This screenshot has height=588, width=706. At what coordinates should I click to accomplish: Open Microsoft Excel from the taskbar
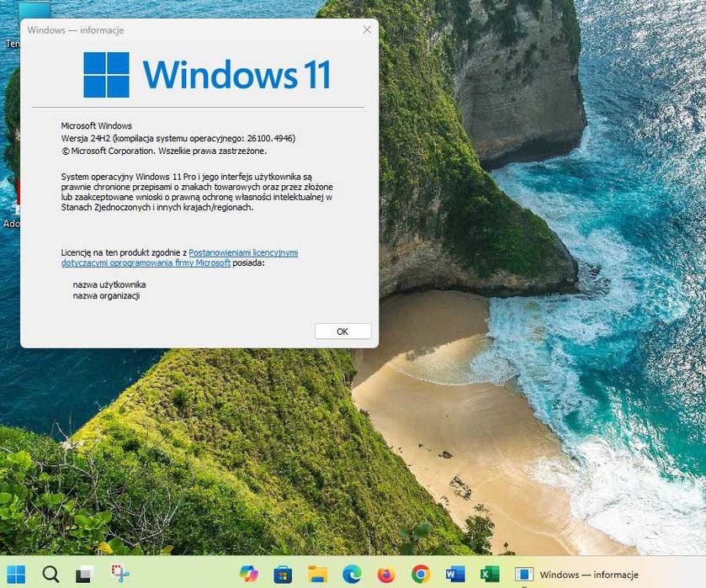[x=489, y=575]
